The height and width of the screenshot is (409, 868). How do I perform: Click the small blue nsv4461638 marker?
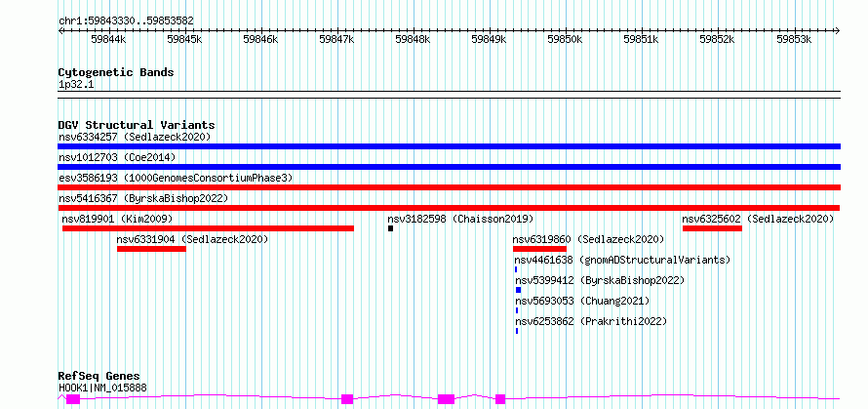tap(516, 269)
